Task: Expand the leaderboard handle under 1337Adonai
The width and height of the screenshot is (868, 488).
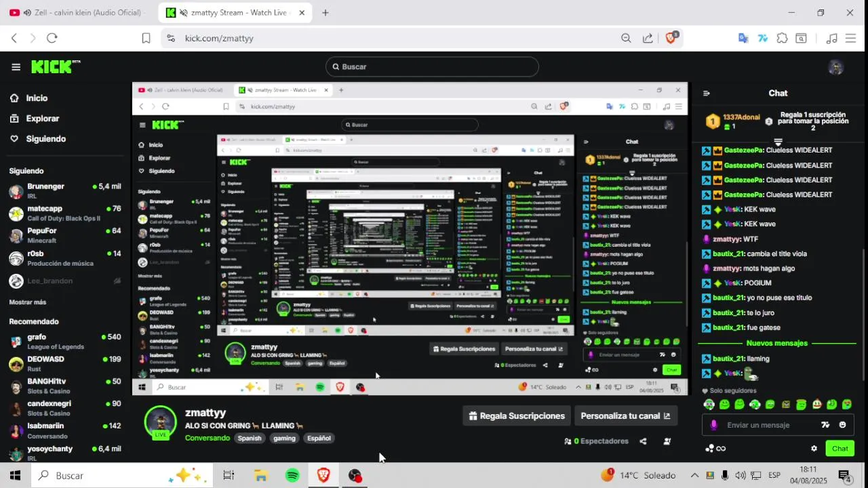Action: pos(778,142)
